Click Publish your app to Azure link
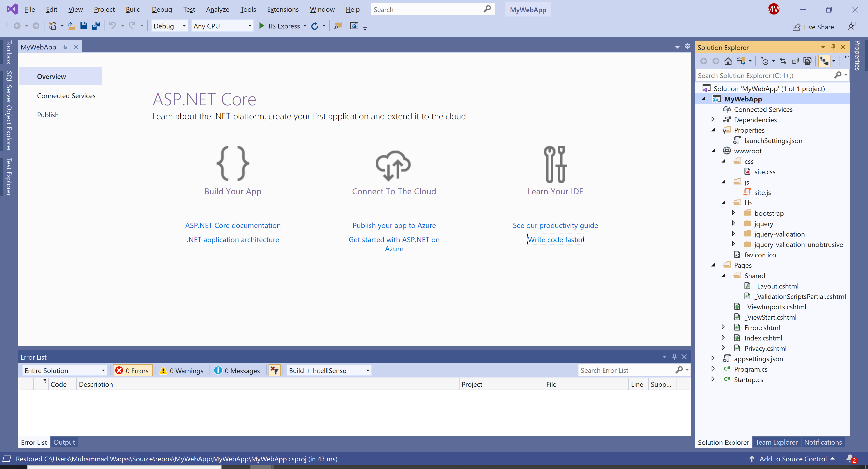The height and width of the screenshot is (469, 868). 394,225
